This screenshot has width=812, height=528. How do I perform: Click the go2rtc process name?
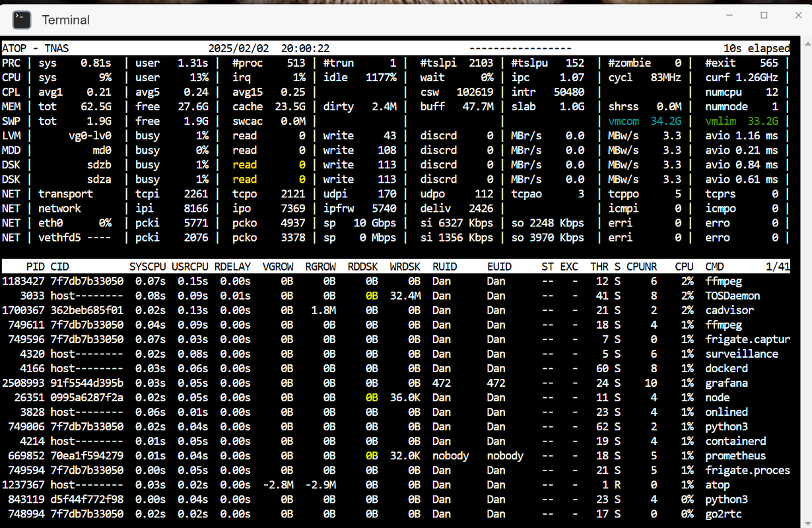pyautogui.click(x=723, y=513)
